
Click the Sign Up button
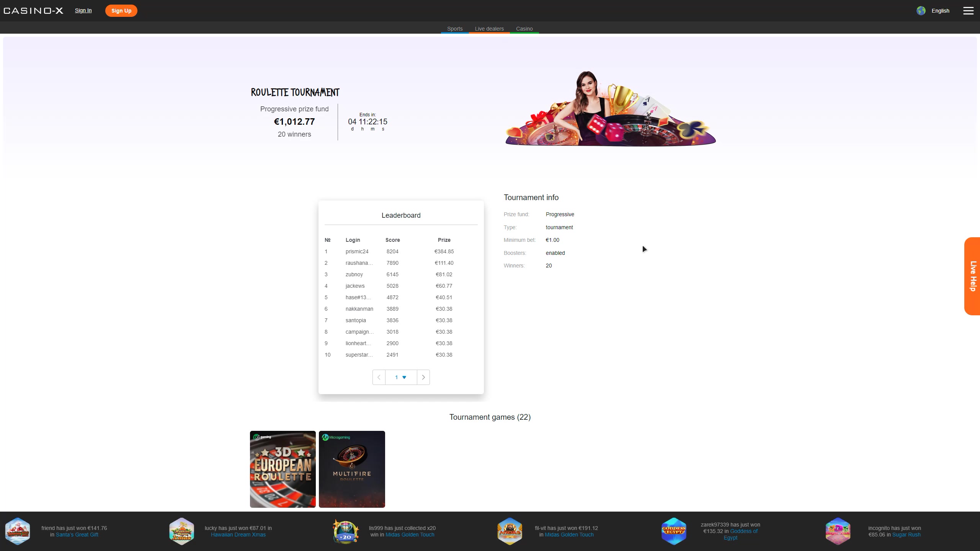pos(121,11)
